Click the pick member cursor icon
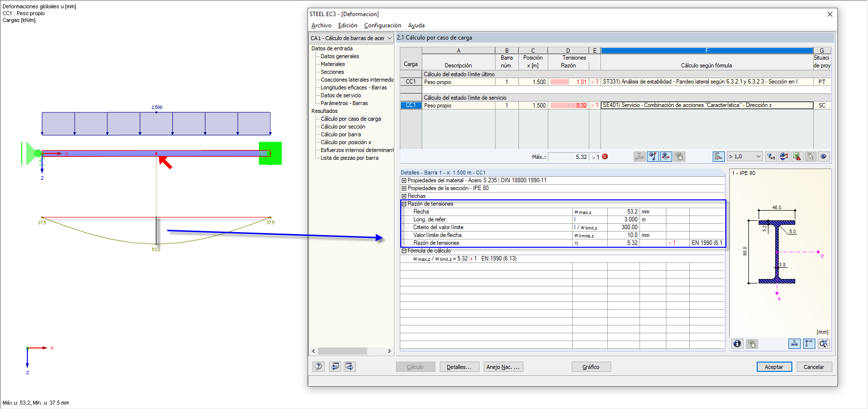Viewport: 868px width, 409px height. pos(810,156)
